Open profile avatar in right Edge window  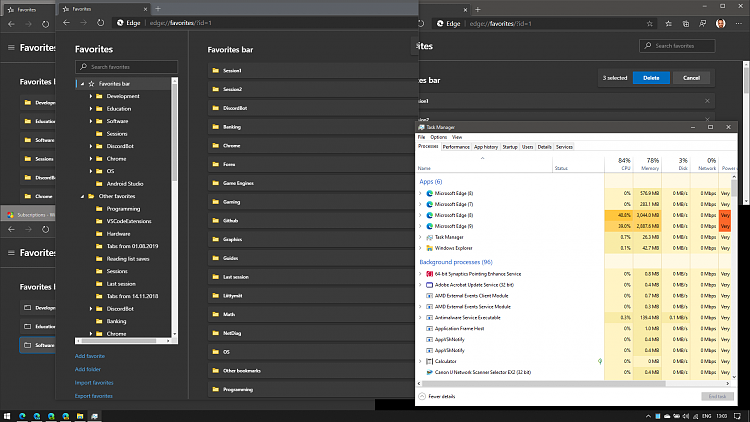(x=720, y=23)
